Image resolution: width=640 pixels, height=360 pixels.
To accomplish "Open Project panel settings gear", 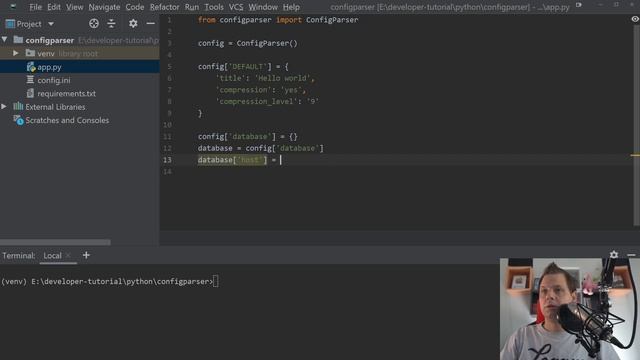I will (133, 24).
